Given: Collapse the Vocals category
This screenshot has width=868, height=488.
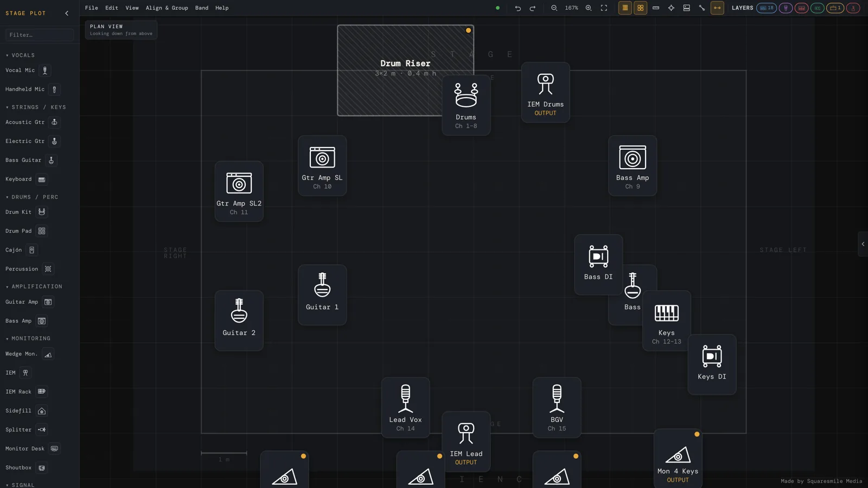Looking at the screenshot, I should tap(20, 55).
